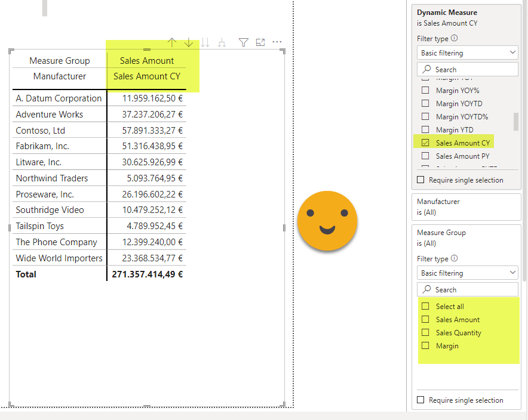Click go to next level icon
The width and height of the screenshot is (528, 420).
(x=205, y=42)
